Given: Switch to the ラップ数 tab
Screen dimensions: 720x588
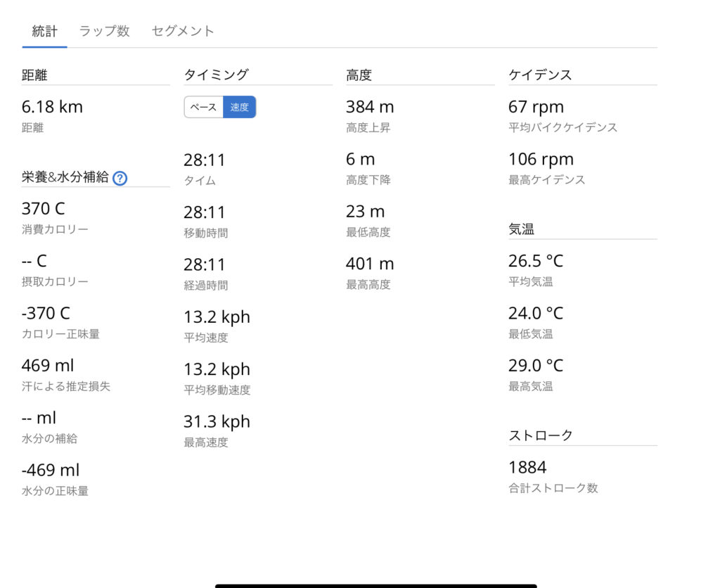Looking at the screenshot, I should (104, 31).
